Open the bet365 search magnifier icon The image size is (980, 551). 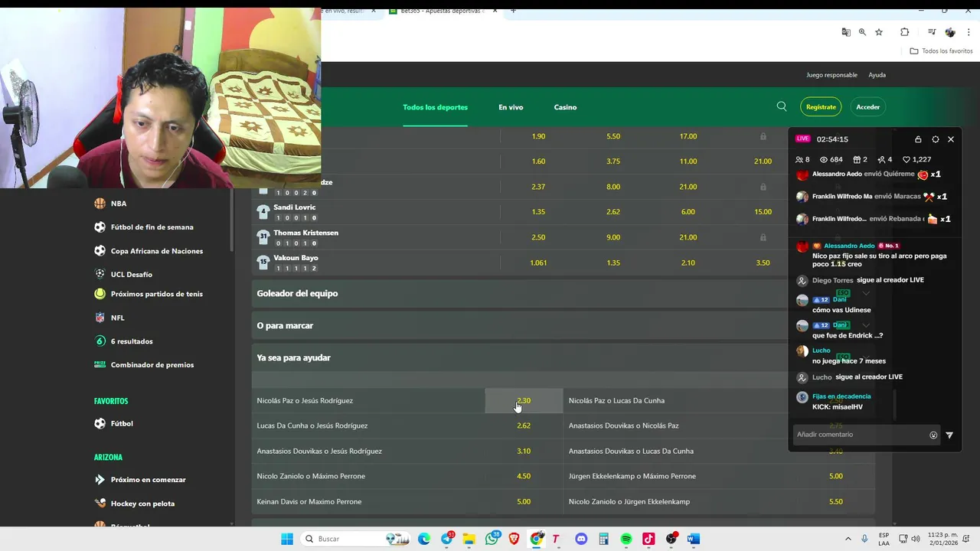point(782,106)
